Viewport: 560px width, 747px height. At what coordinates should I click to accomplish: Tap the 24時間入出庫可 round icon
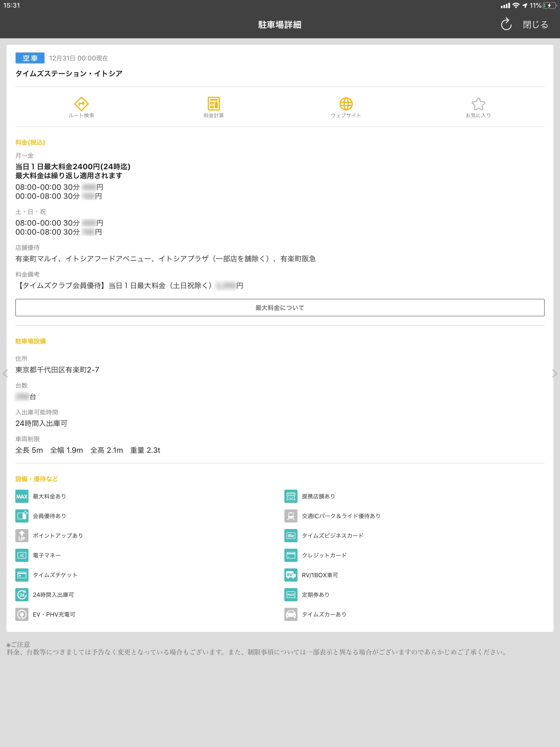click(22, 595)
